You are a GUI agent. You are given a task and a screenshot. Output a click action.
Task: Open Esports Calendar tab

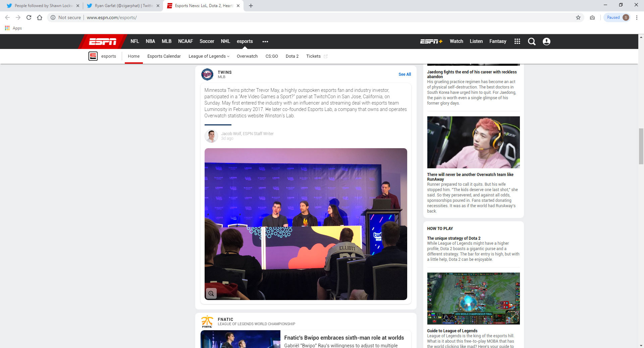[164, 56]
